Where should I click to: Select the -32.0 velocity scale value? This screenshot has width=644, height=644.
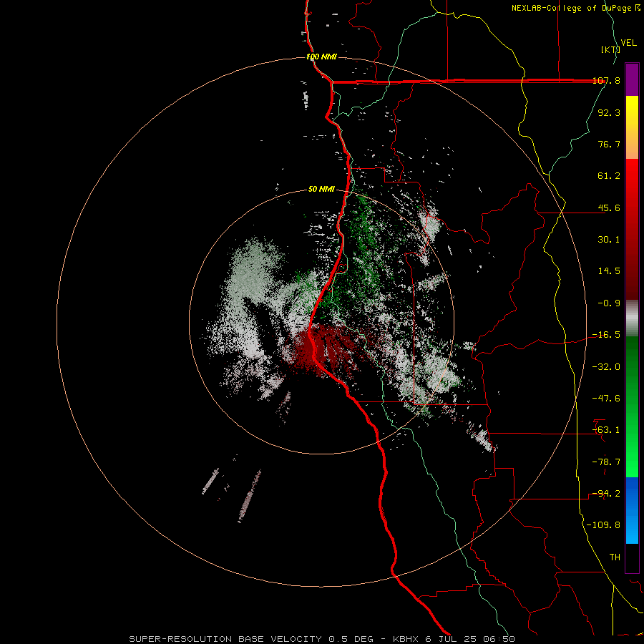coord(606,367)
